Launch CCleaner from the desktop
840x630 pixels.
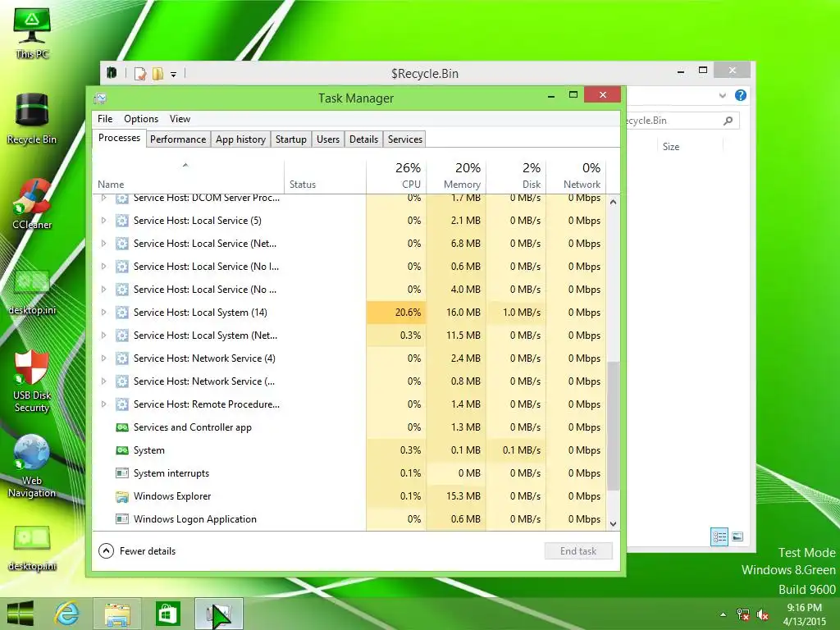32,203
